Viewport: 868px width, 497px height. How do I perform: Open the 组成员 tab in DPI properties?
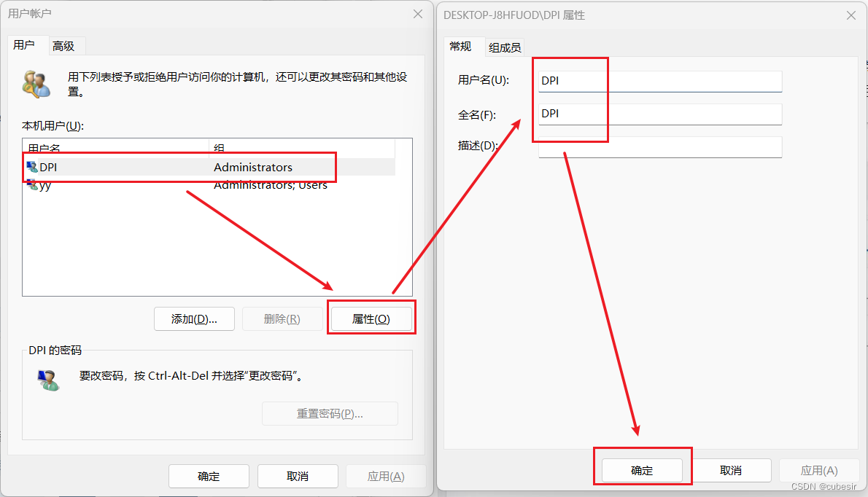coord(504,48)
